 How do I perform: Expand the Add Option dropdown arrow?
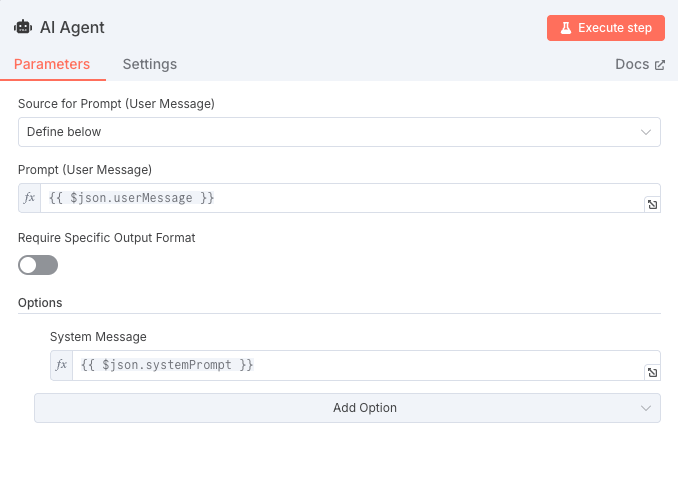645,408
